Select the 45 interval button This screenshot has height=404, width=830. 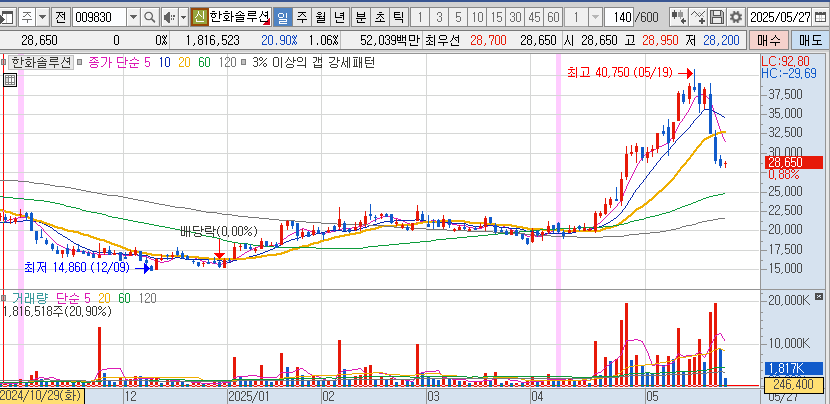(x=534, y=17)
